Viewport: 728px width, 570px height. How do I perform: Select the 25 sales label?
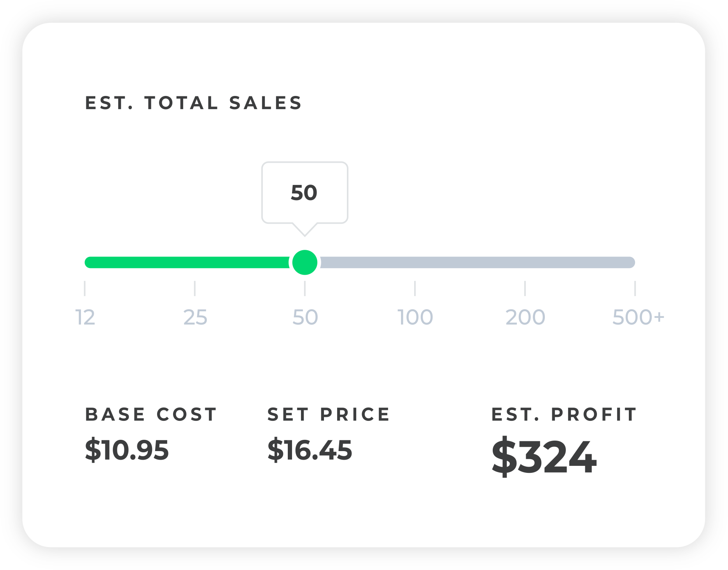pyautogui.click(x=195, y=317)
